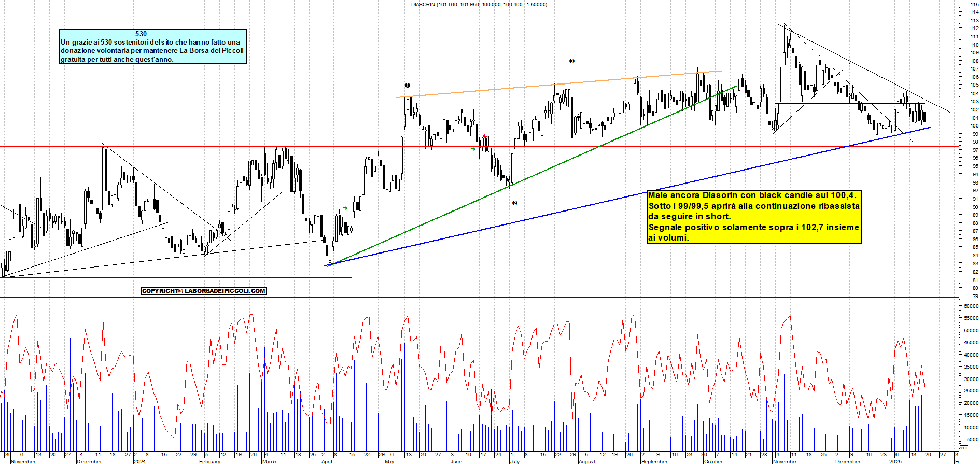Click wave marker number 3 on chart
The width and height of the screenshot is (980, 464).
click(572, 61)
